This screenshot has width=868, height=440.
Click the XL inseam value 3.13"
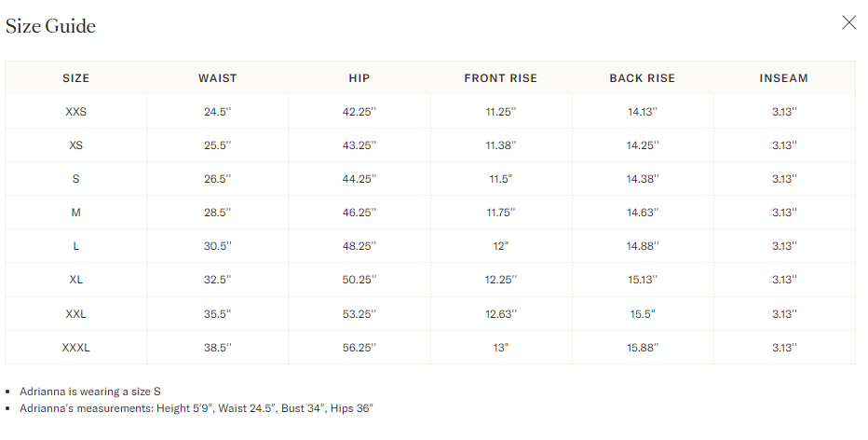tap(784, 280)
